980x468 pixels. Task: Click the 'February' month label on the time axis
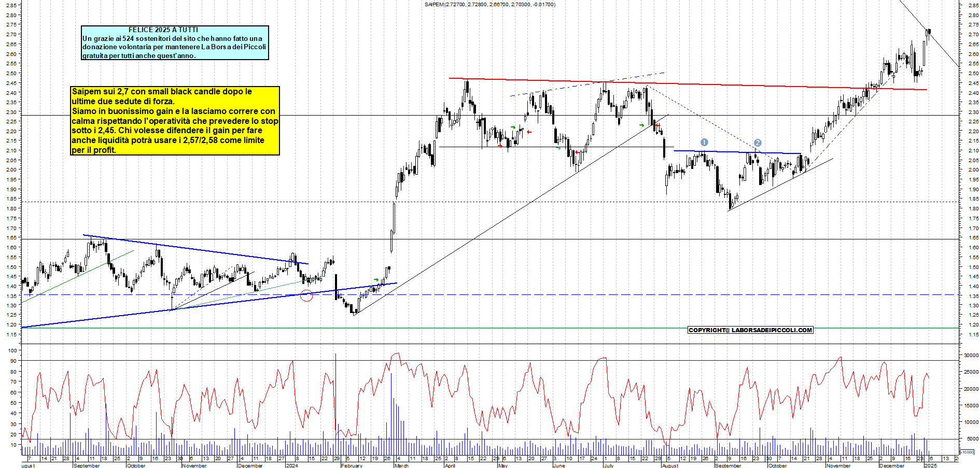click(352, 465)
